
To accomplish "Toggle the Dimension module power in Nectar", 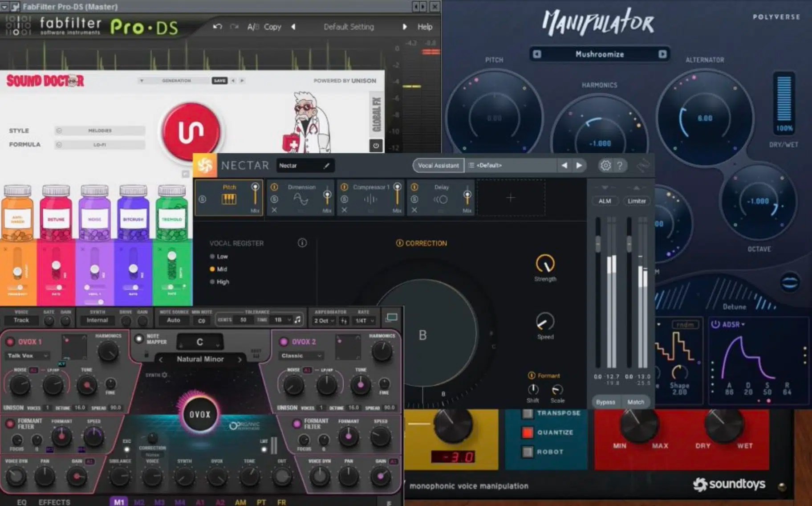I will coord(274,188).
